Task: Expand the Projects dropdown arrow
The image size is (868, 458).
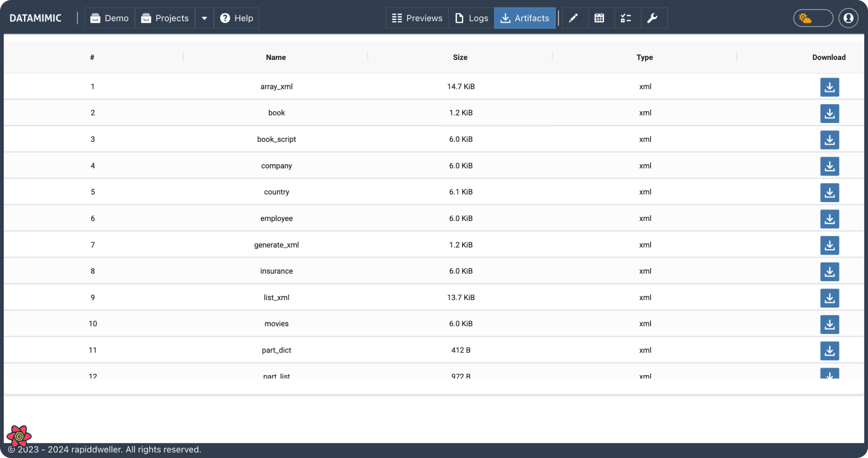Action: tap(204, 18)
